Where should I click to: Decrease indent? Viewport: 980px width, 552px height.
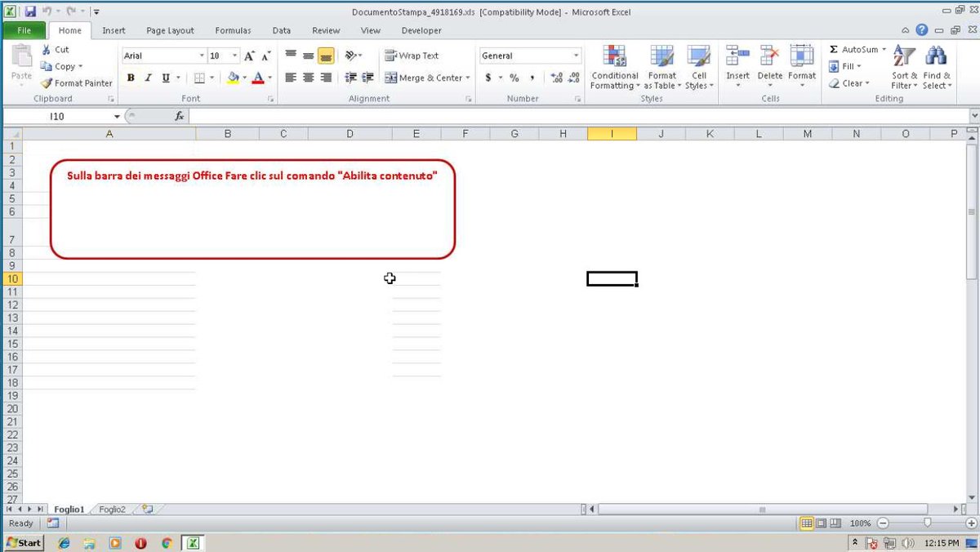tap(351, 78)
